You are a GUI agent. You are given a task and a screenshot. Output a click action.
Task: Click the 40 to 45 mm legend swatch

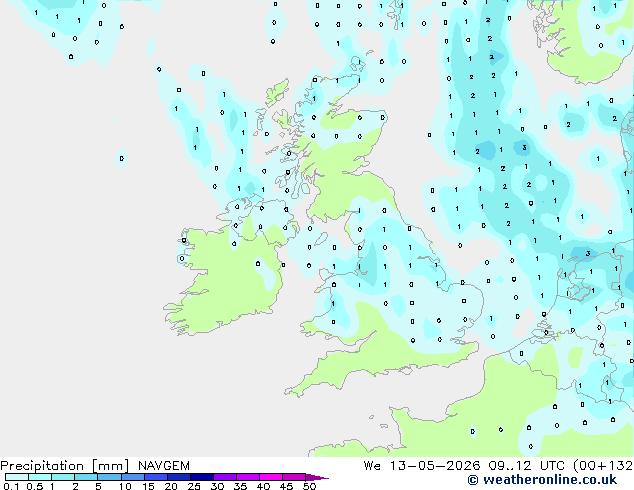coord(271,477)
